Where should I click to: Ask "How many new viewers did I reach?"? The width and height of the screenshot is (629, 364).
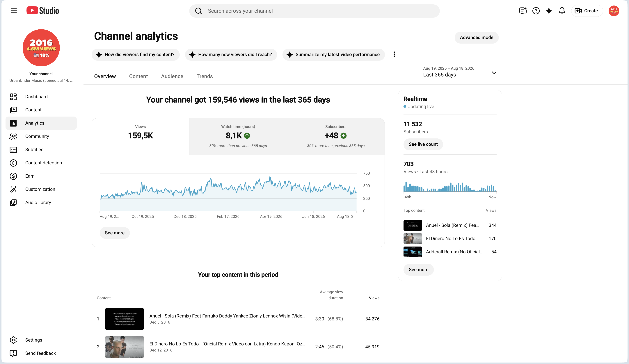(231, 54)
